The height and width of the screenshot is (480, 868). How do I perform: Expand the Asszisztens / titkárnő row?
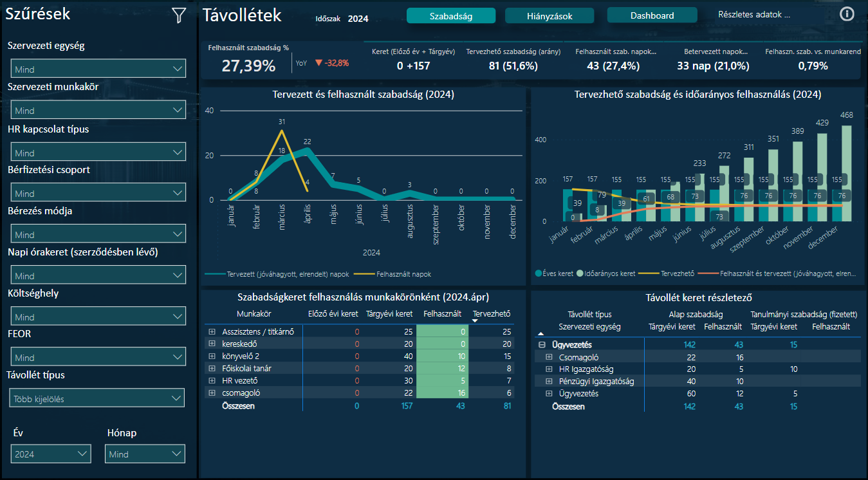click(x=212, y=332)
